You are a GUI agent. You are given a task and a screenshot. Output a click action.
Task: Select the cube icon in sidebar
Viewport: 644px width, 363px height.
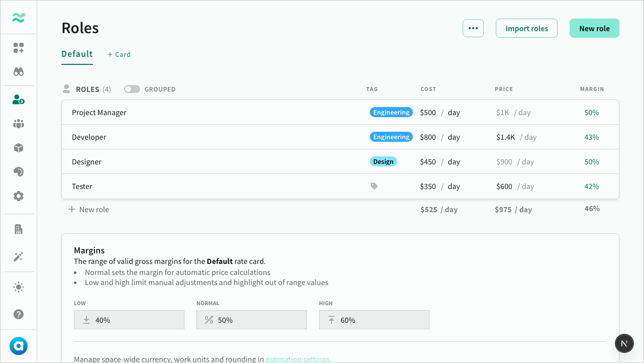19,148
